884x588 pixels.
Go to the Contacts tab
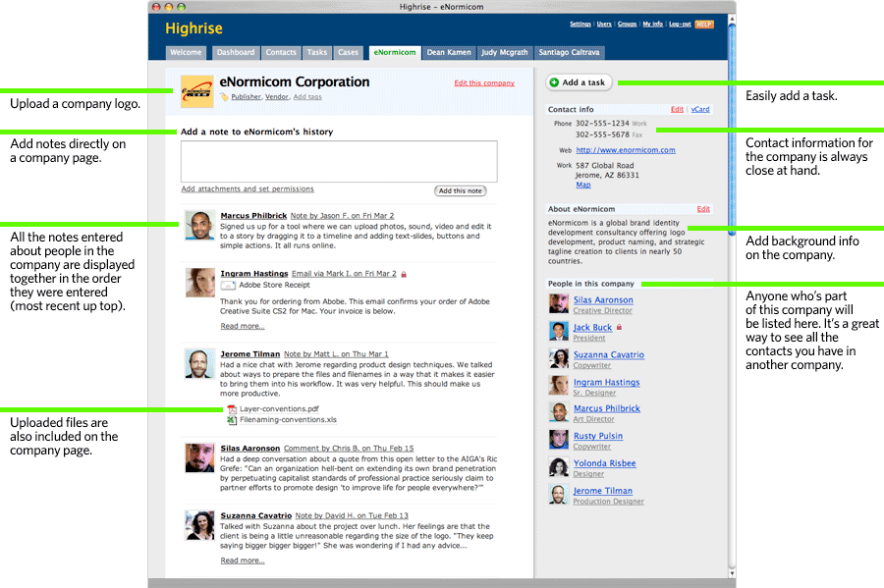pyautogui.click(x=281, y=52)
